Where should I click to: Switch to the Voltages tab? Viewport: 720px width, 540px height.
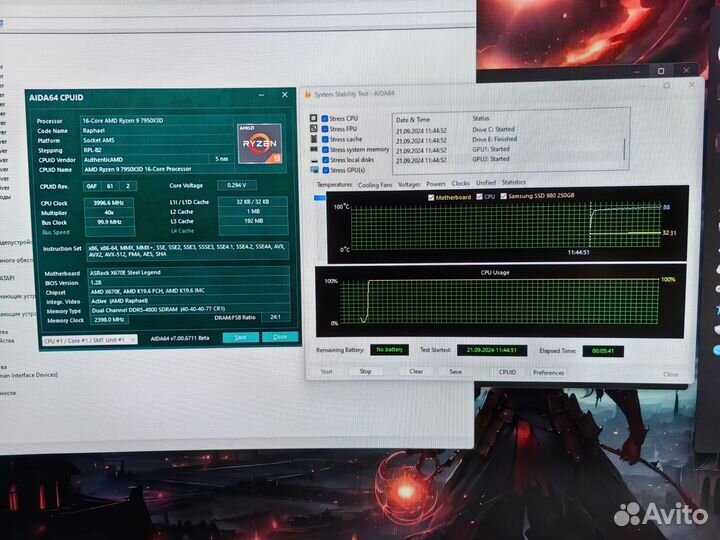click(409, 184)
